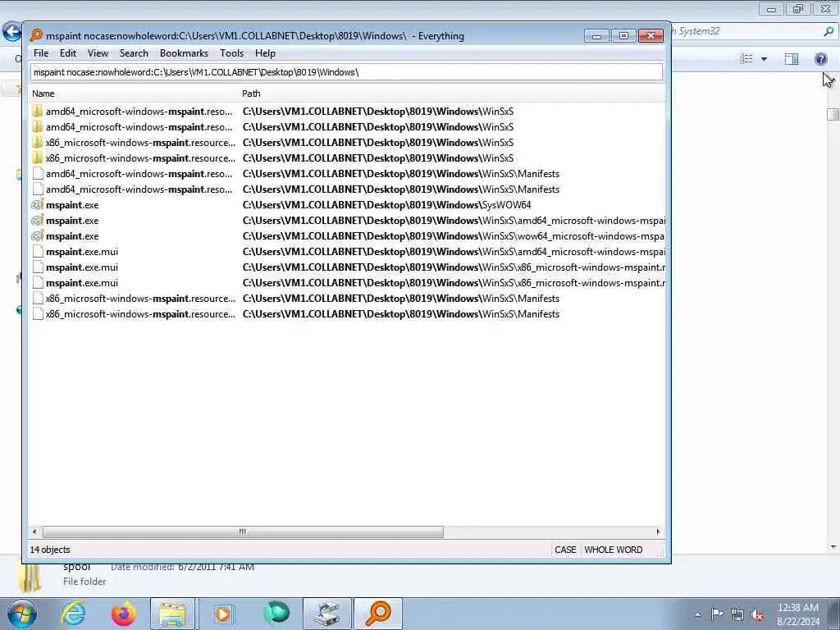Click first amd64 Manifests file icon
Screen dimensions: 840x630
pos(38,174)
